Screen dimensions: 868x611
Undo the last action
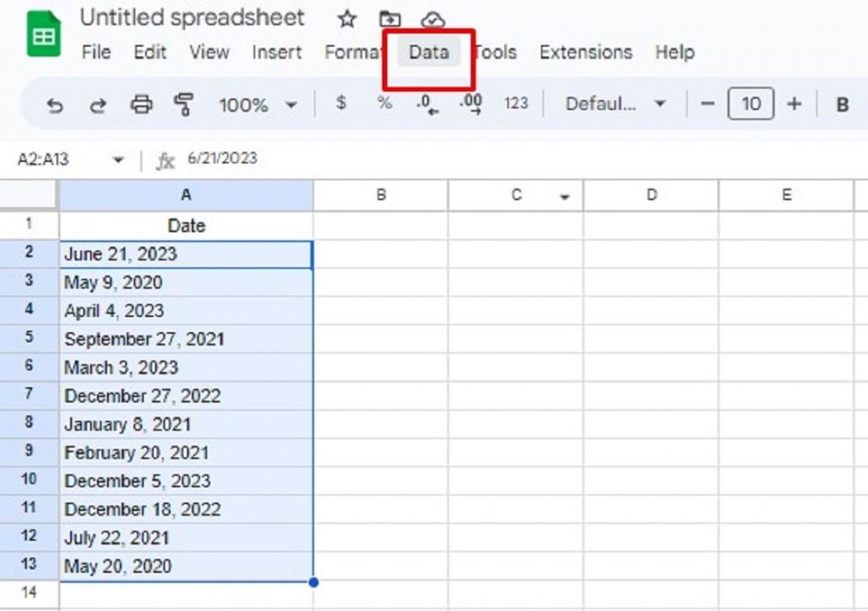(x=55, y=104)
